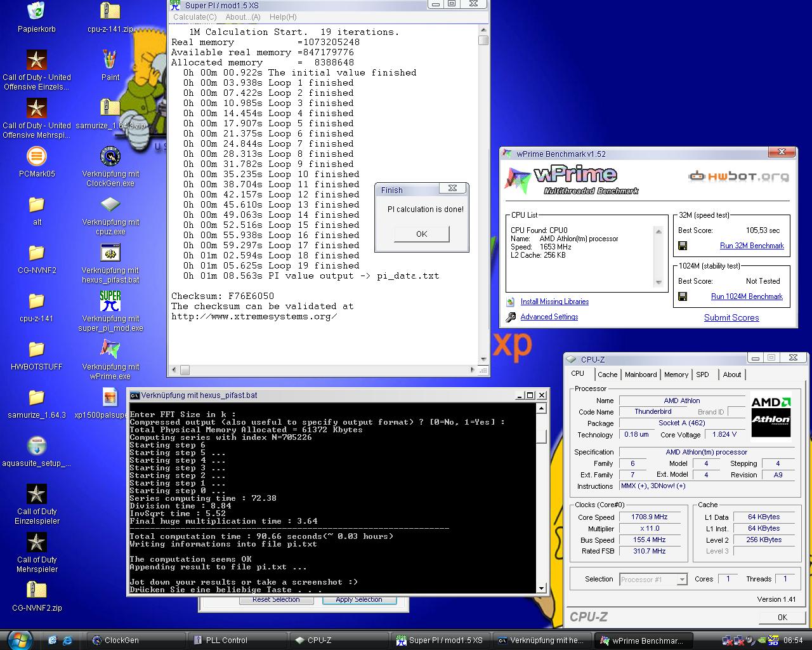The width and height of the screenshot is (812, 650).
Task: Click Run 32M Benchmark link in wPrime
Action: pyautogui.click(x=752, y=246)
